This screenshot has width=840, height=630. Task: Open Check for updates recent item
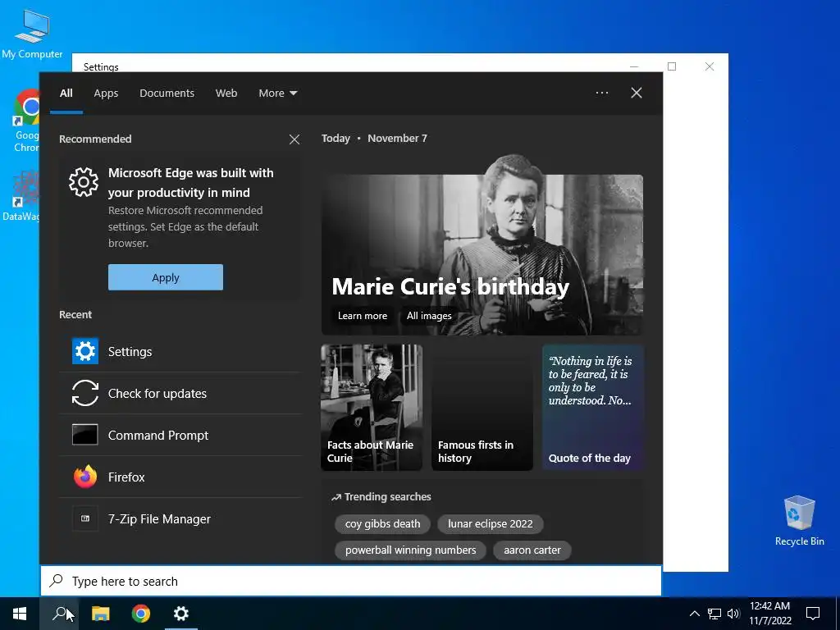(180, 393)
